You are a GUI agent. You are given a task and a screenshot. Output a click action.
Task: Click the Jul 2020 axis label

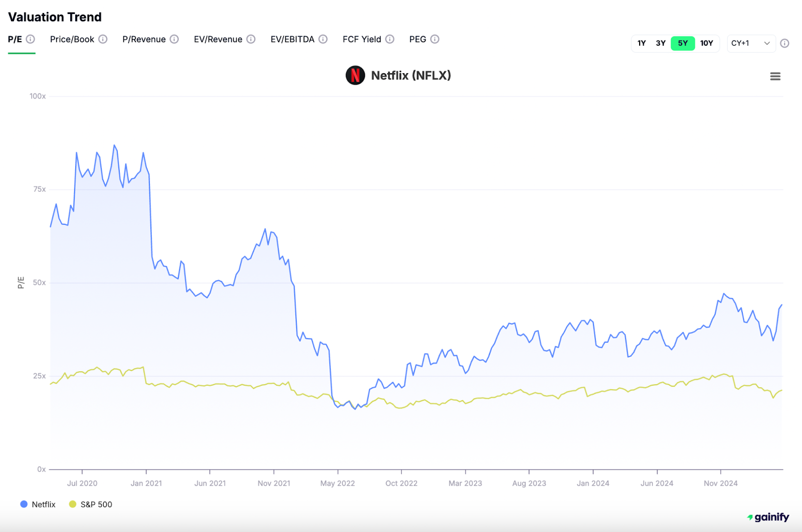click(82, 483)
